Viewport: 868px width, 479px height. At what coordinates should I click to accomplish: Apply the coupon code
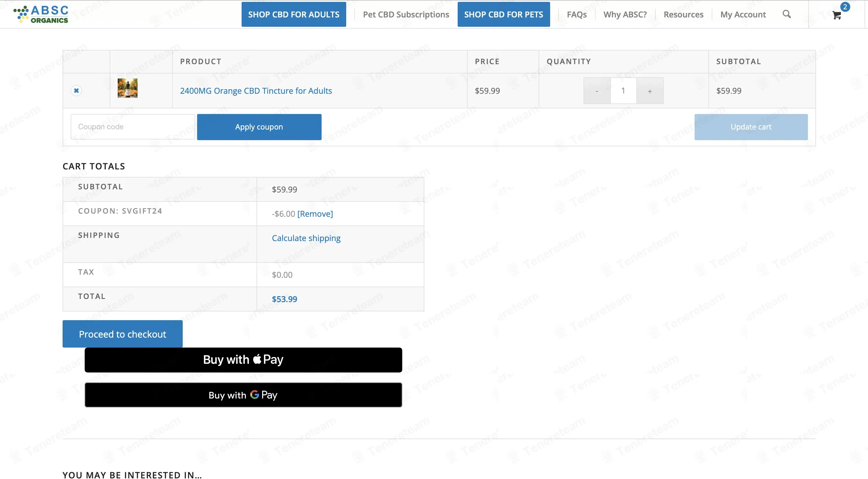259,127
